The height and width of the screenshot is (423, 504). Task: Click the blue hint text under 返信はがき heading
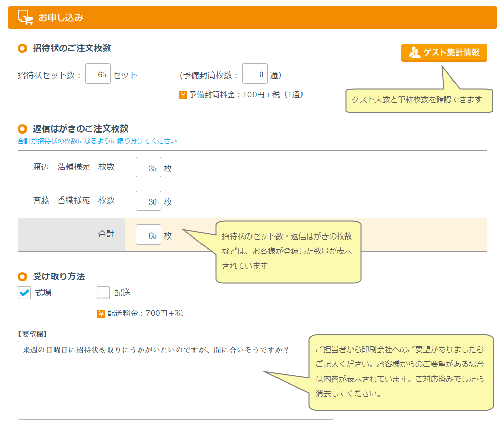point(97,141)
